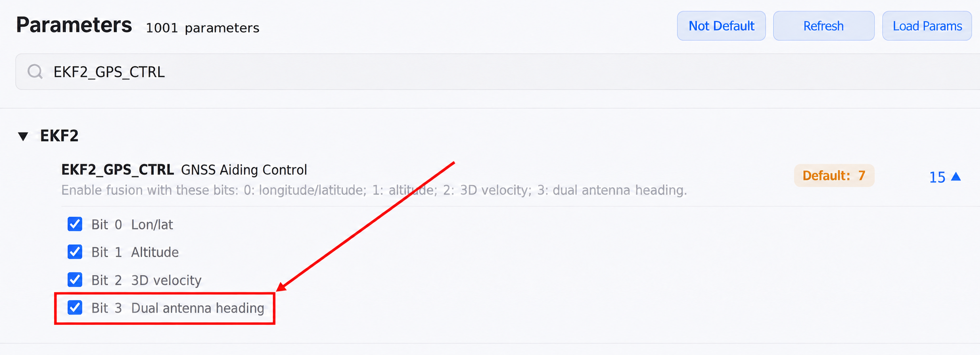Show only Not Default parameters
Image resolution: width=980 pixels, height=355 pixels.
tap(721, 26)
